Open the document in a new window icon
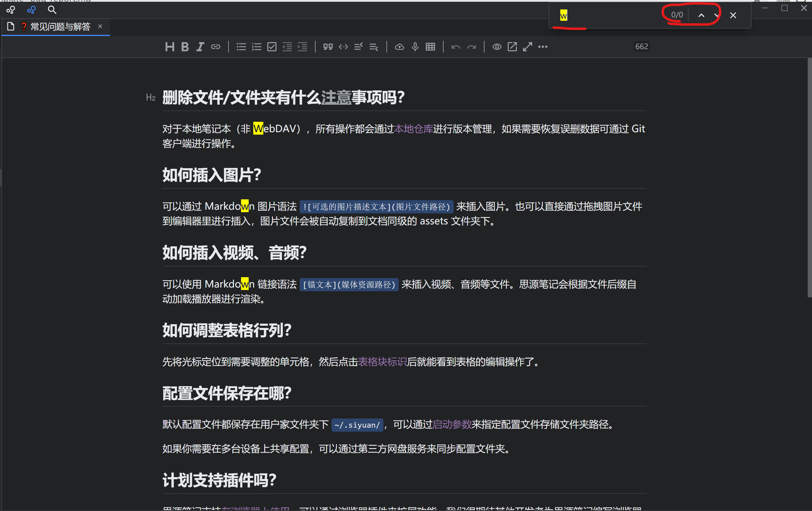Screen dimensions: 812x511 click(512, 47)
